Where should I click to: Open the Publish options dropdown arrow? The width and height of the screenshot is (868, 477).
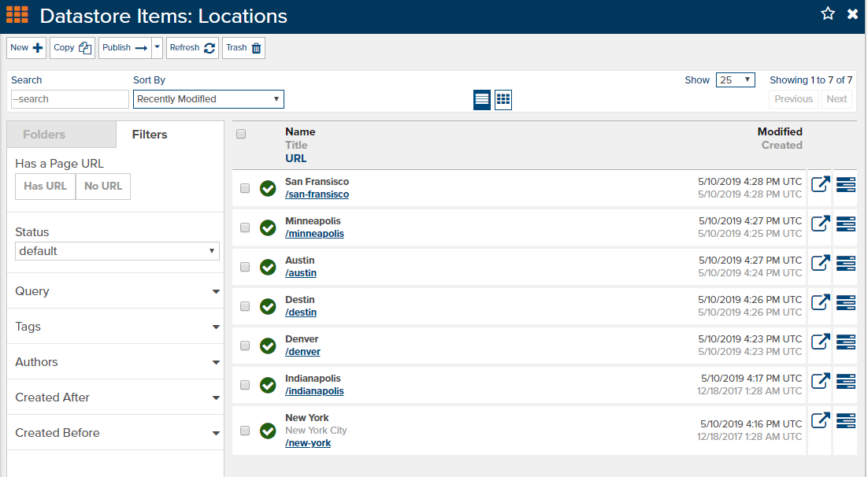coord(158,47)
